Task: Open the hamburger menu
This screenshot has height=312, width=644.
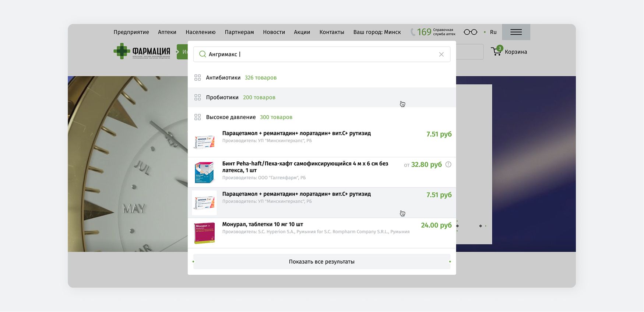Action: click(x=516, y=32)
